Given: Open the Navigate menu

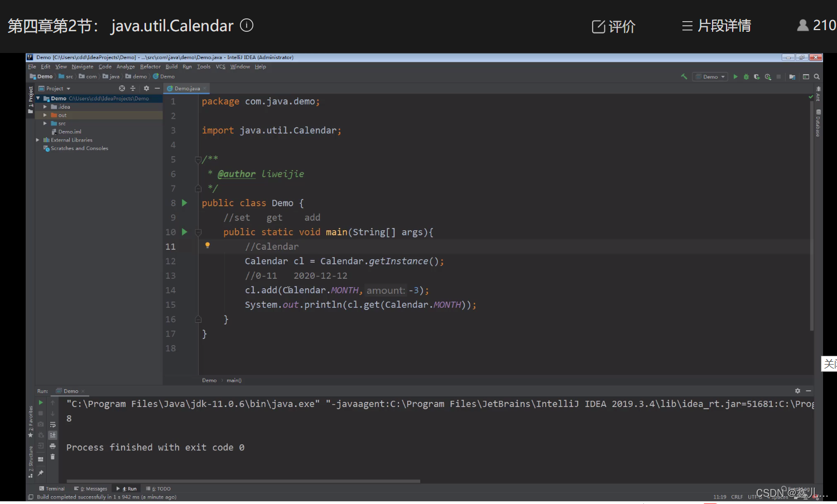Looking at the screenshot, I should 83,67.
